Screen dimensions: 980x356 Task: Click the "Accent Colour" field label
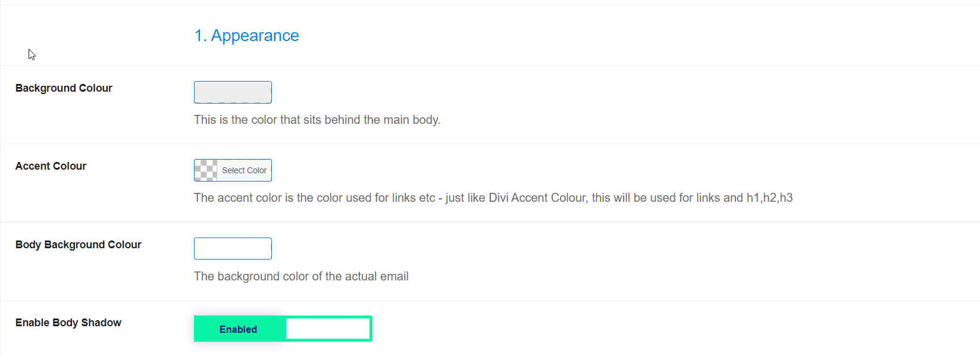pyautogui.click(x=51, y=166)
